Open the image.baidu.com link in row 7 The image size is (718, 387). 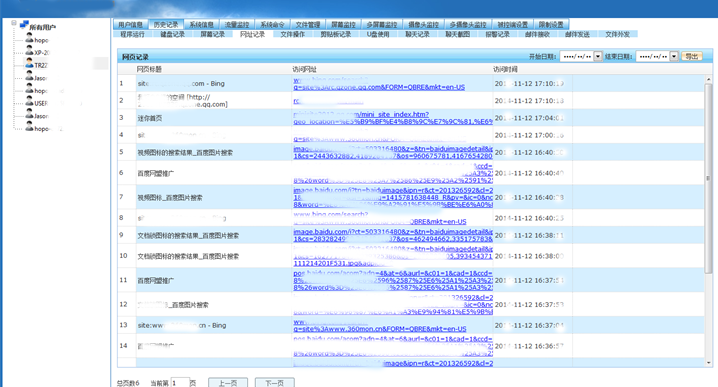point(393,197)
